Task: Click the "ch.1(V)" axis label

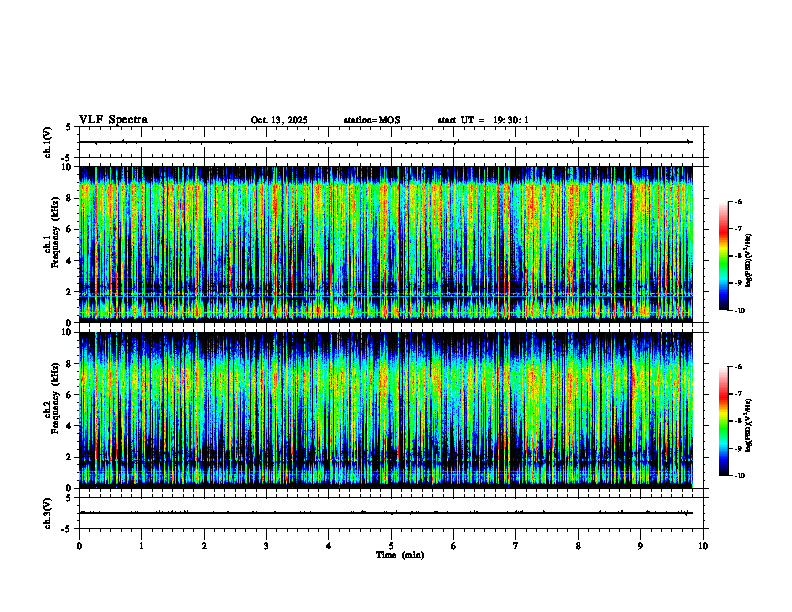Action: tap(48, 142)
